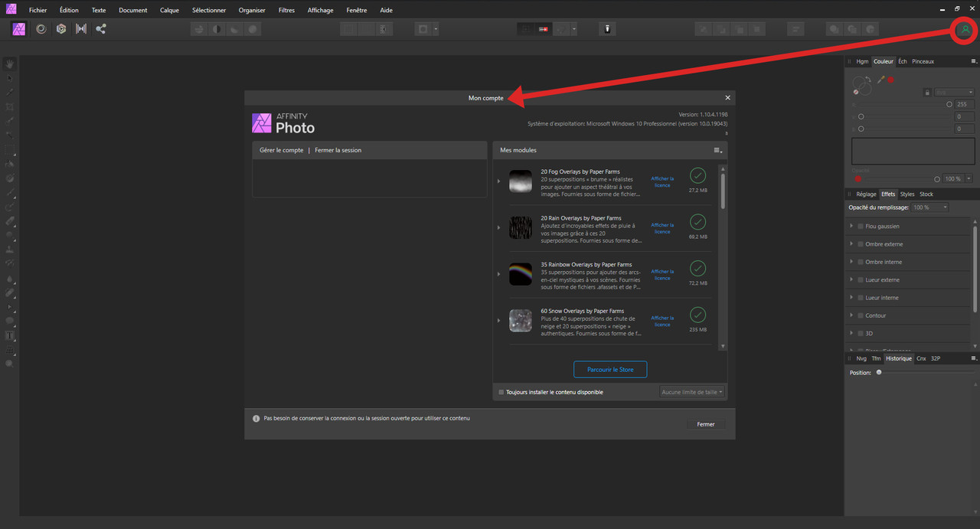Enable the Ombre externe effect checkbox
Viewport: 980px width, 529px height.
pyautogui.click(x=861, y=244)
